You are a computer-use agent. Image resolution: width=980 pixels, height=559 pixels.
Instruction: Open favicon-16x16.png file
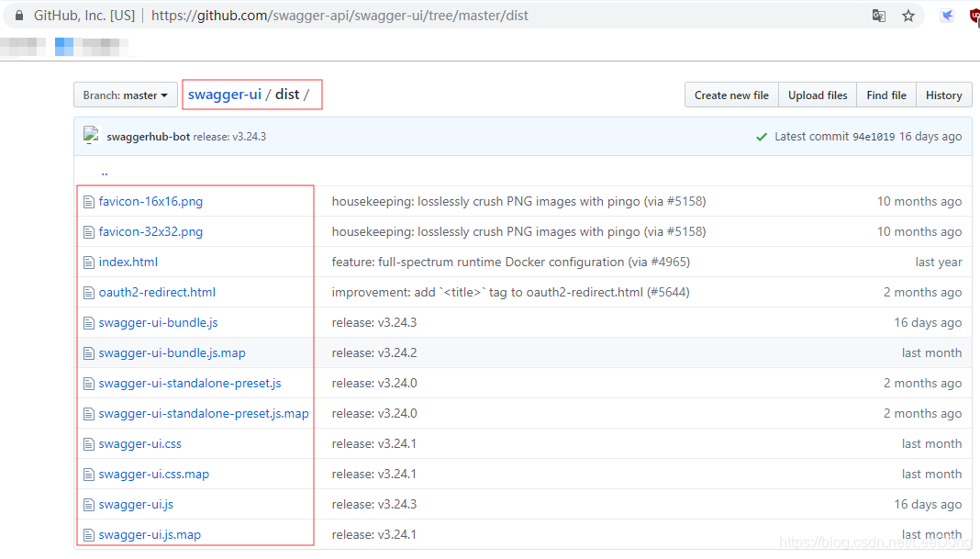pos(150,201)
